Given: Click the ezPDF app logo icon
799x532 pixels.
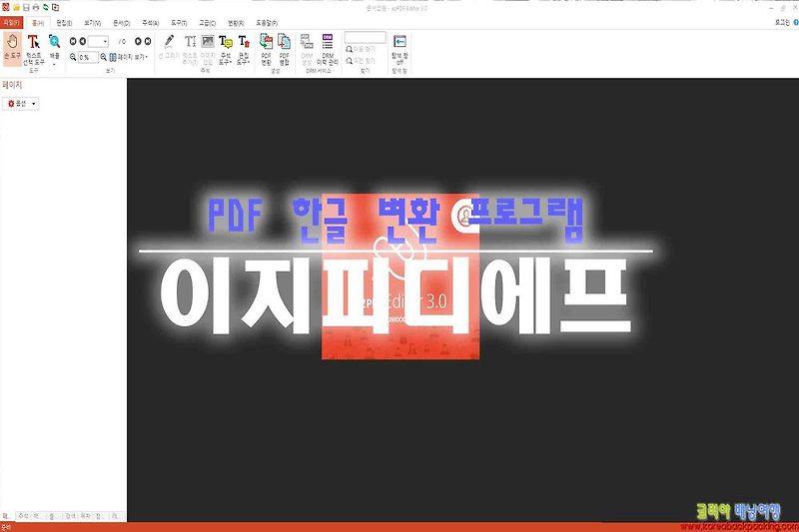Looking at the screenshot, I should point(6,8).
